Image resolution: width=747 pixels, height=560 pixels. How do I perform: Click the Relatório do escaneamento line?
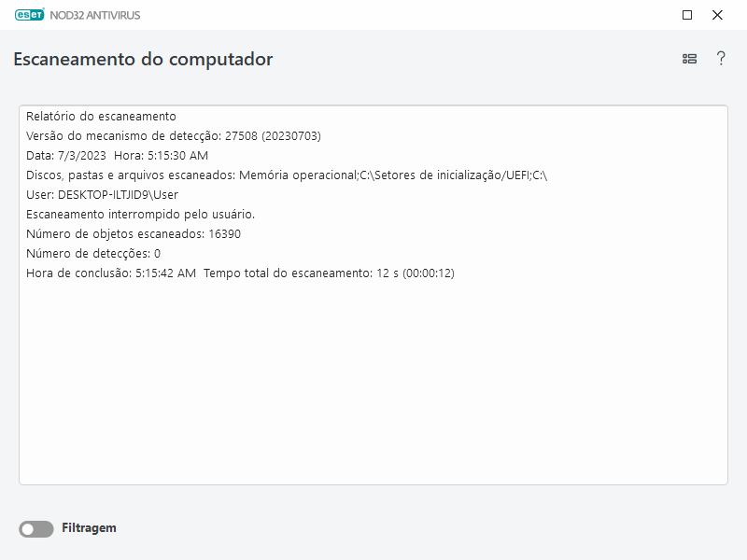pyautogui.click(x=101, y=116)
